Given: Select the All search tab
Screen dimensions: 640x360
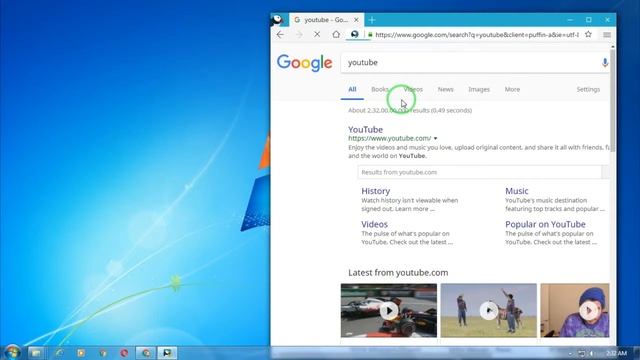Looking at the screenshot, I should (352, 89).
